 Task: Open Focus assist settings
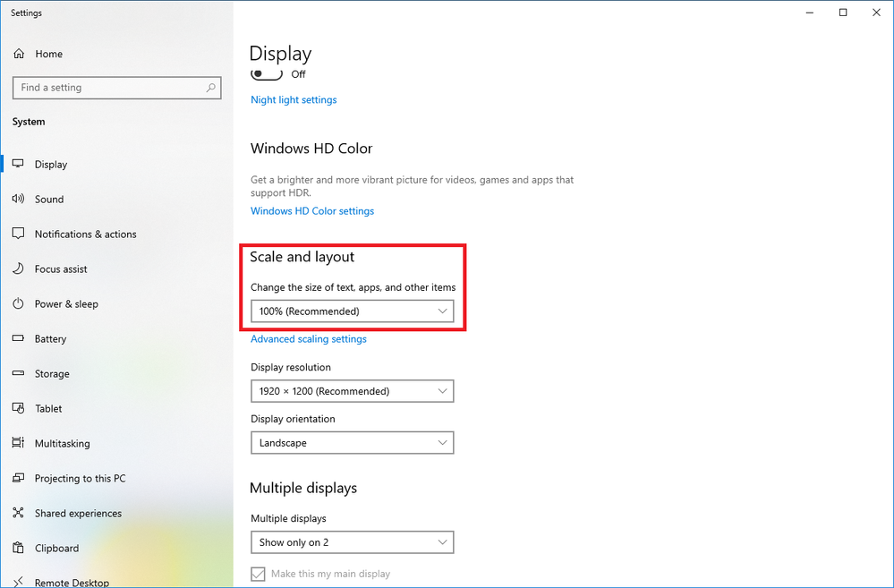click(x=117, y=268)
